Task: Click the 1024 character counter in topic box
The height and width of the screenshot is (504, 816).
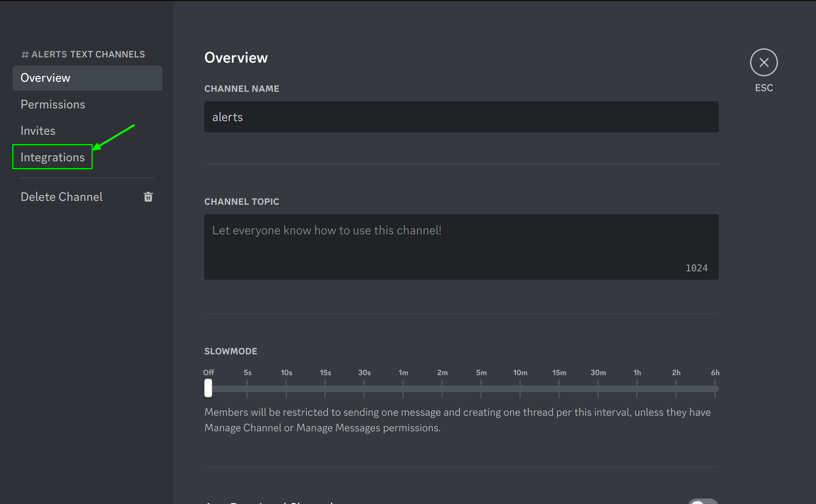Action: coord(696,268)
